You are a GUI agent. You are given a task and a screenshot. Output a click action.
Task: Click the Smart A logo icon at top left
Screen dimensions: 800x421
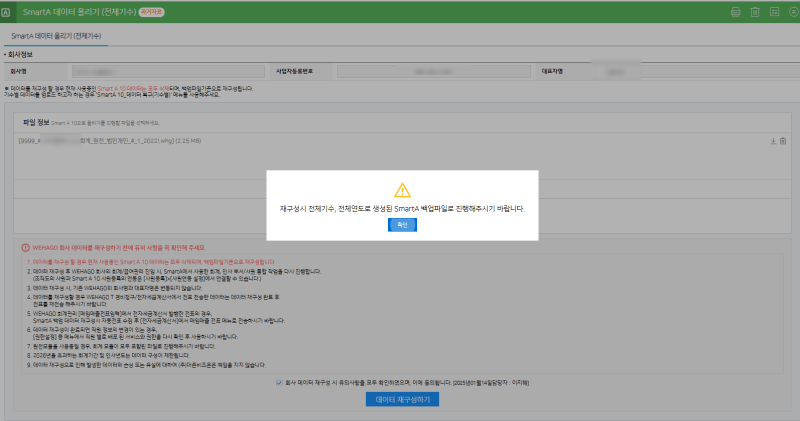[6, 12]
